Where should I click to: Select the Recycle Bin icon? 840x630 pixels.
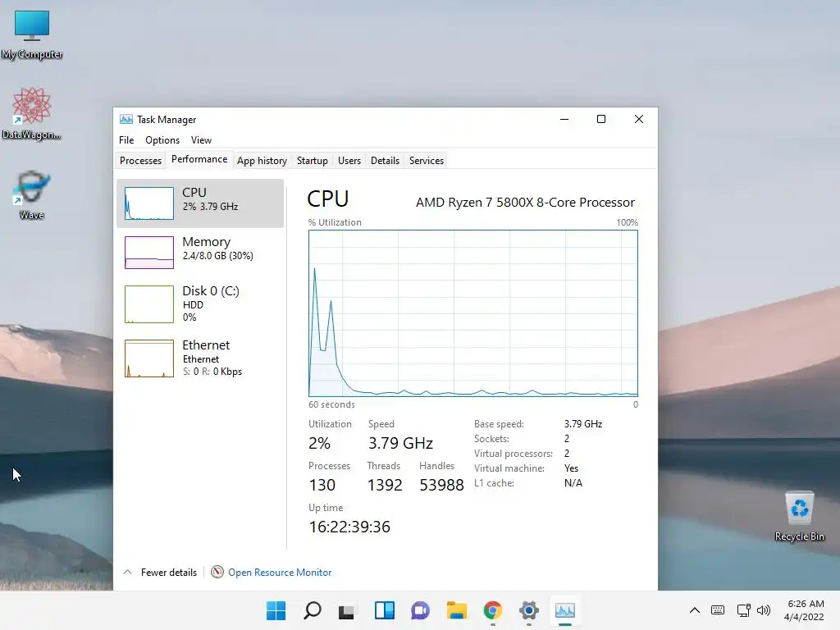point(799,516)
